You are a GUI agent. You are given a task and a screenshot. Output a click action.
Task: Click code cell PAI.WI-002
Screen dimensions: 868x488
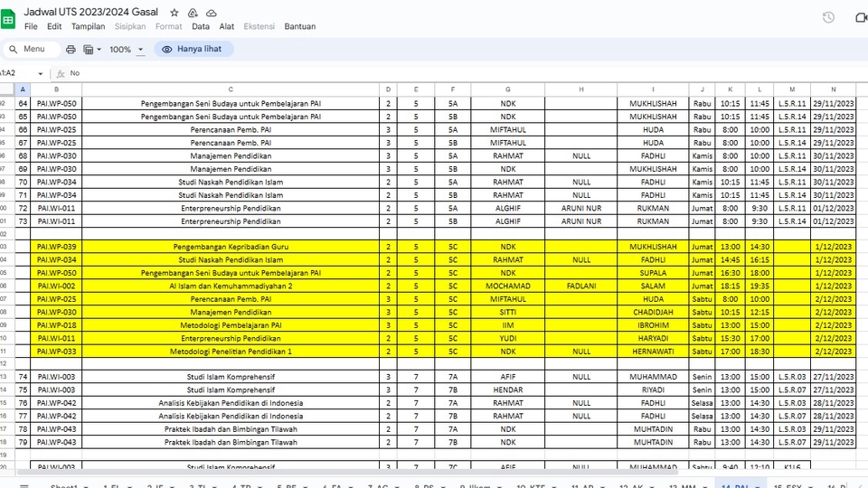tap(56, 286)
